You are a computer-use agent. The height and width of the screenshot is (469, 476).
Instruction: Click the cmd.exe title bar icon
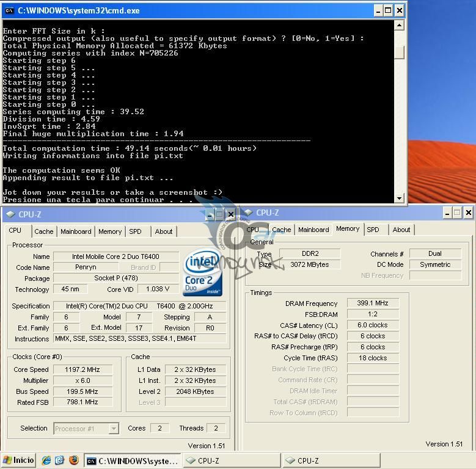click(x=10, y=10)
